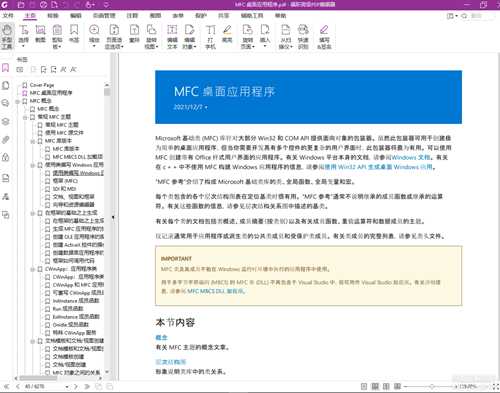Image resolution: width=500 pixels, height=393 pixels.
Task: Switch to the Protect (保护) ribbon tab
Action: (201, 15)
